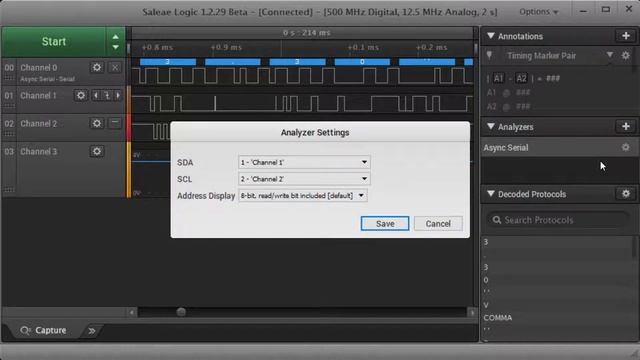Screen dimensions: 640x360
Task: Cancel the Analyzer Settings dialog
Action: [438, 224]
